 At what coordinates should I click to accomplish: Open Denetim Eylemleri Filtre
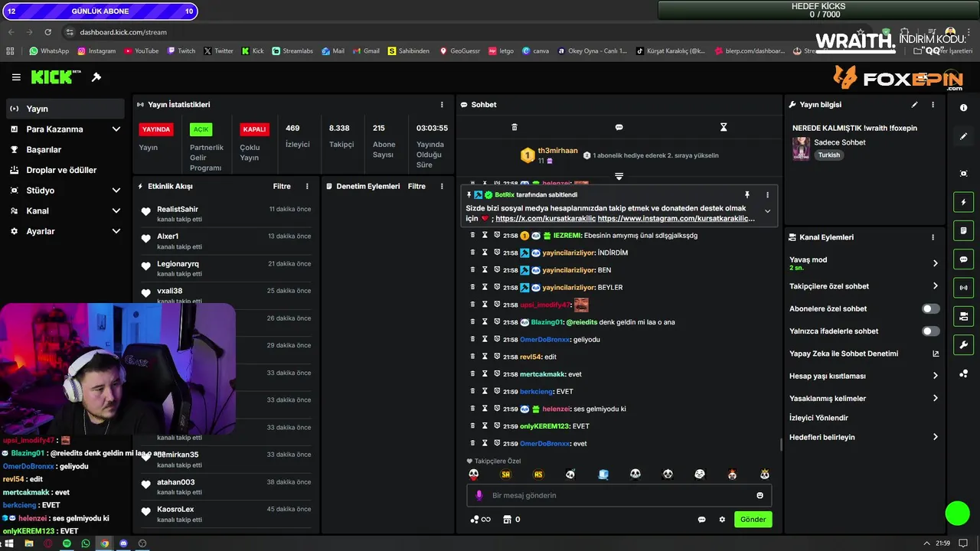(x=416, y=186)
